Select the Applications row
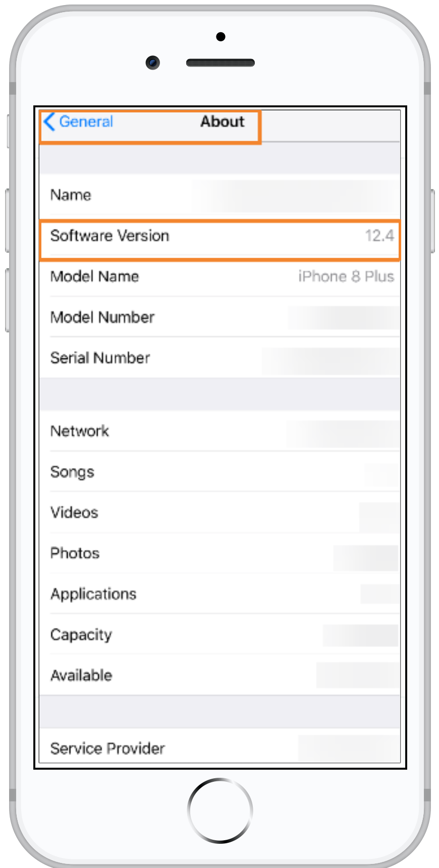Image resolution: width=439 pixels, height=868 pixels. pyautogui.click(x=219, y=594)
